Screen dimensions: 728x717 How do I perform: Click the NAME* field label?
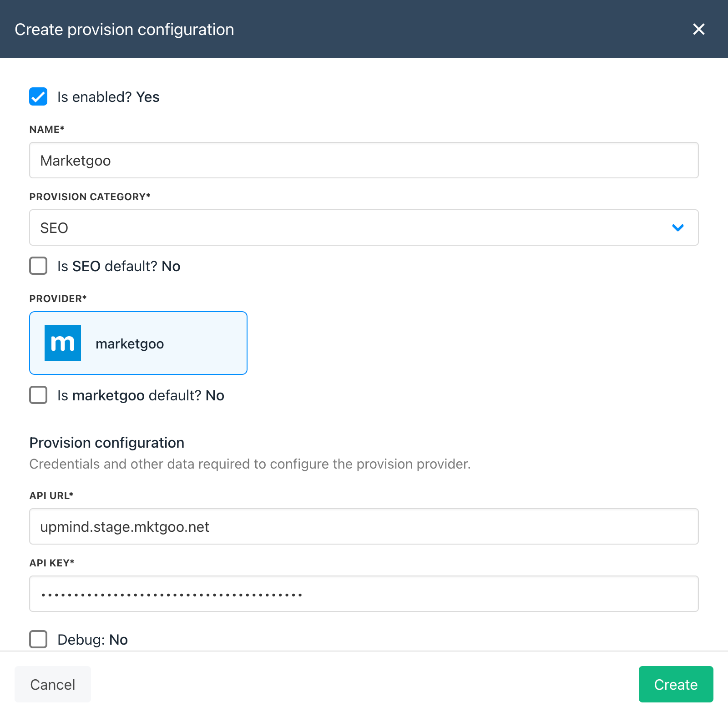click(x=47, y=129)
